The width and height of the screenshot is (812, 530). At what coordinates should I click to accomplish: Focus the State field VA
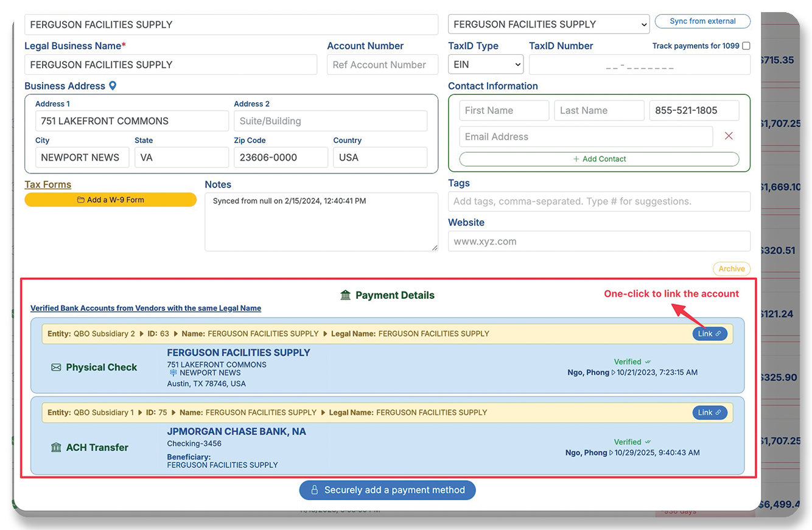181,157
